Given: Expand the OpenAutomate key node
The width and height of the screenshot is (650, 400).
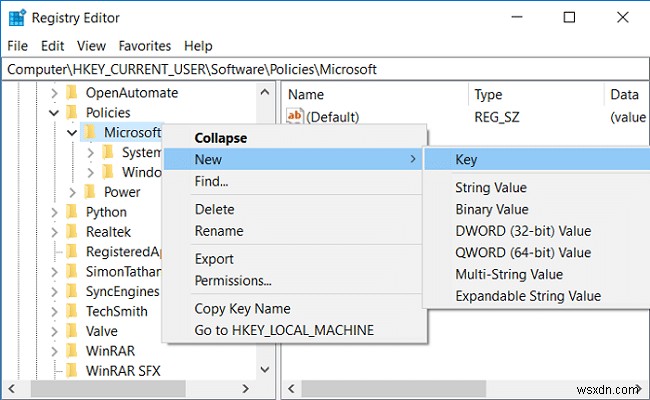Looking at the screenshot, I should tap(55, 93).
